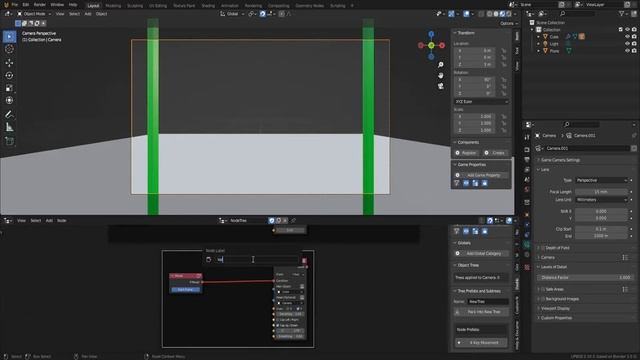Select the Transform tool
640x360 pixels.
pos(9,100)
